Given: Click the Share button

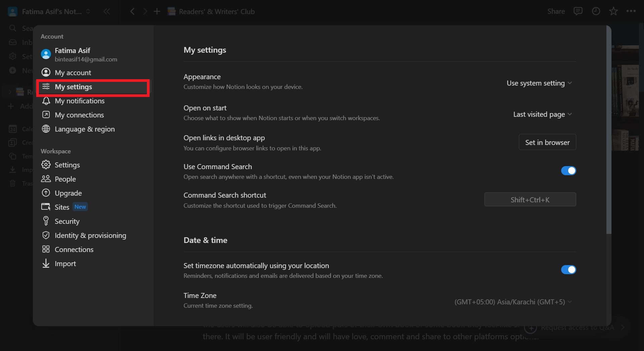Looking at the screenshot, I should (556, 11).
